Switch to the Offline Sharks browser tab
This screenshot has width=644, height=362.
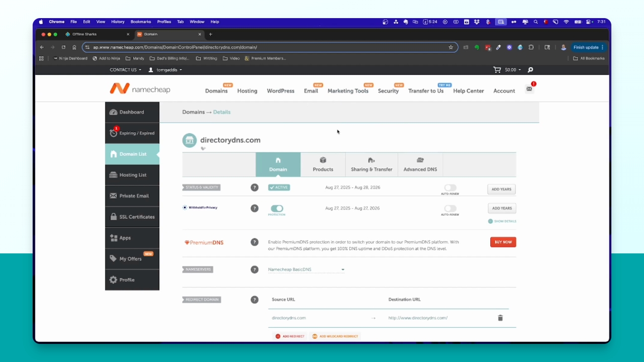coord(97,34)
